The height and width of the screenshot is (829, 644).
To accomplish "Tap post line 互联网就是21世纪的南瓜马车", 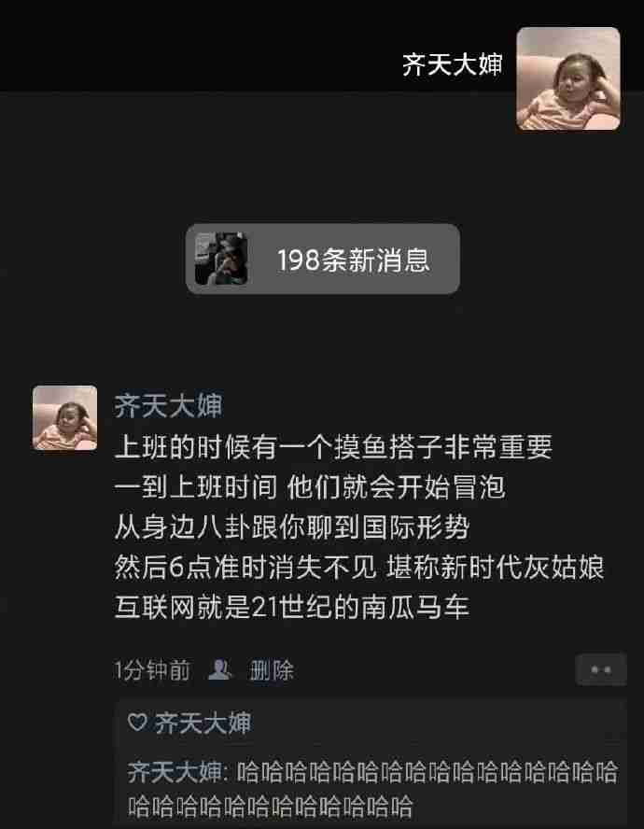I will click(292, 607).
